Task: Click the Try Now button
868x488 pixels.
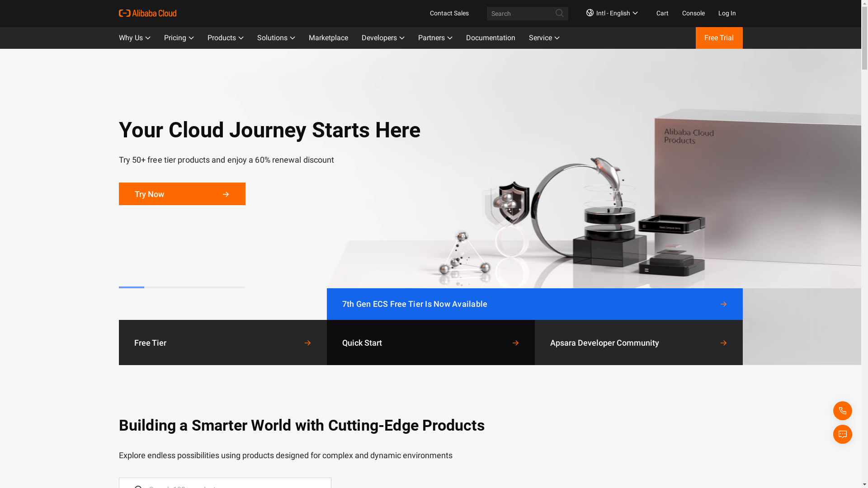Action: (182, 194)
